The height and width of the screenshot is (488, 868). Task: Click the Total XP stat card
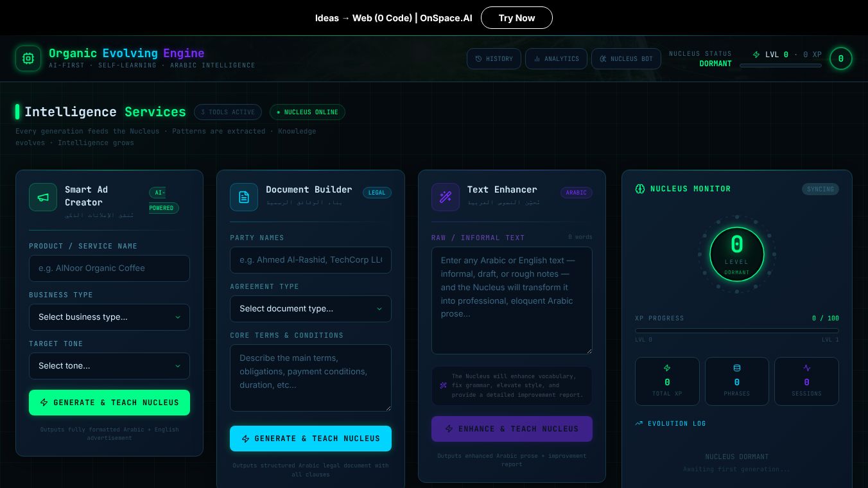pyautogui.click(x=667, y=381)
